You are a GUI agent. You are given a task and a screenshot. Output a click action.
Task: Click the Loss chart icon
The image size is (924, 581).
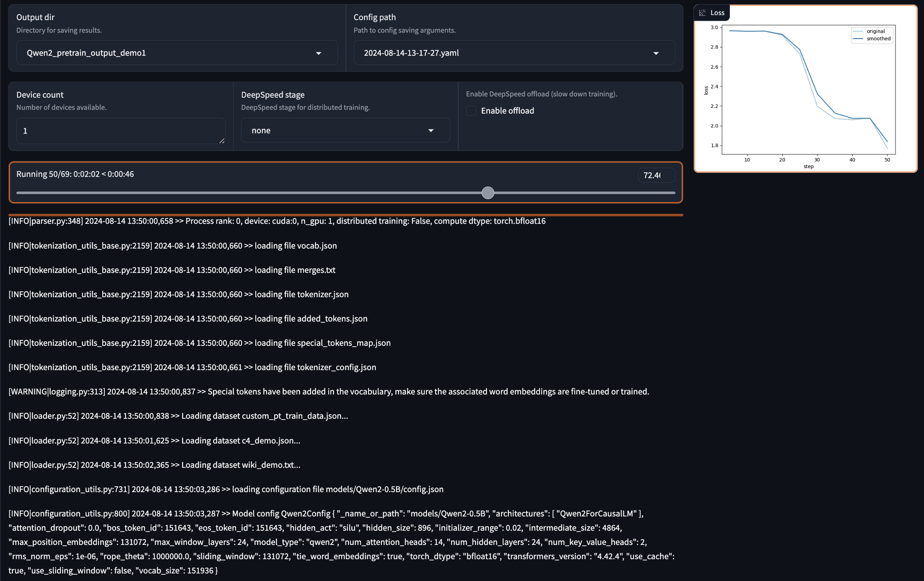(702, 13)
